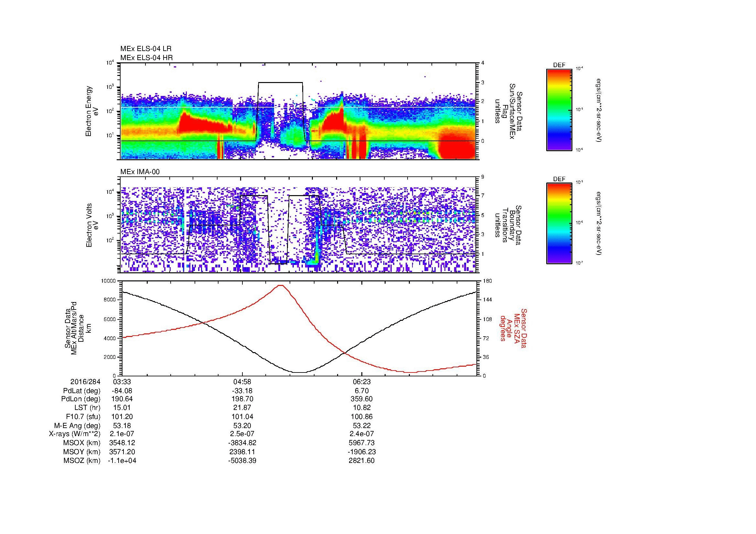756x534 pixels.
Task: Select MSOZ value '-5038.39'
Action: pos(242,461)
